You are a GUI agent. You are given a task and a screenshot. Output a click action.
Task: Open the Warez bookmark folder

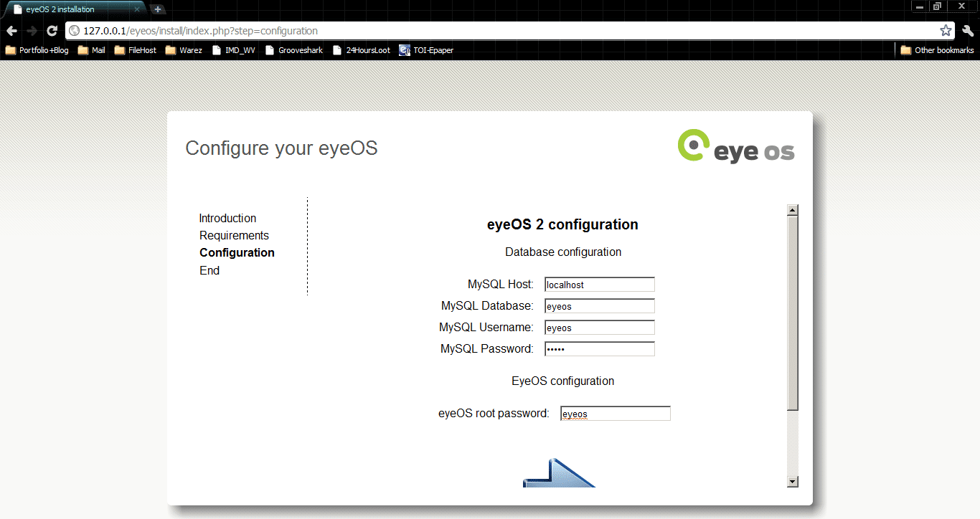point(184,50)
